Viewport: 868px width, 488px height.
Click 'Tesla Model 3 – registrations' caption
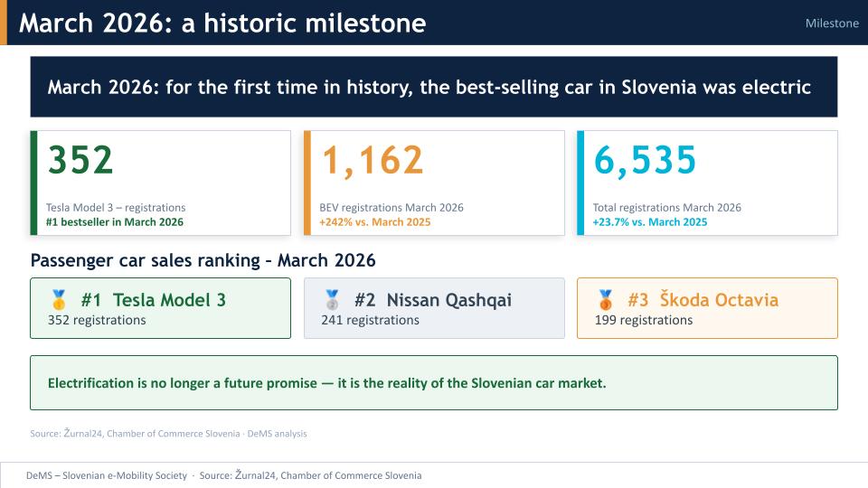tap(116, 208)
